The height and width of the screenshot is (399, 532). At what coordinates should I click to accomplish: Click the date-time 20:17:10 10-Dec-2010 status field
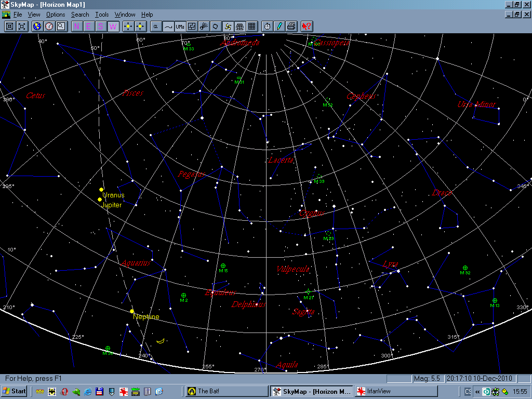coord(481,378)
